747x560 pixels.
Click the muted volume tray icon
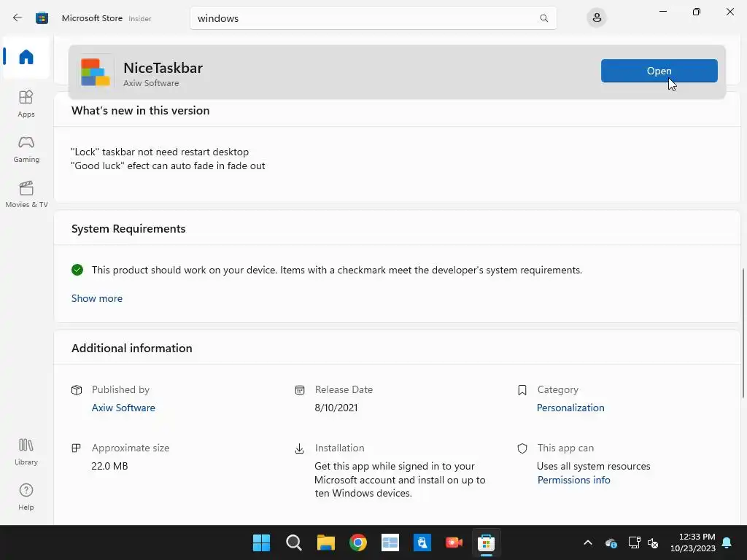pyautogui.click(x=653, y=542)
